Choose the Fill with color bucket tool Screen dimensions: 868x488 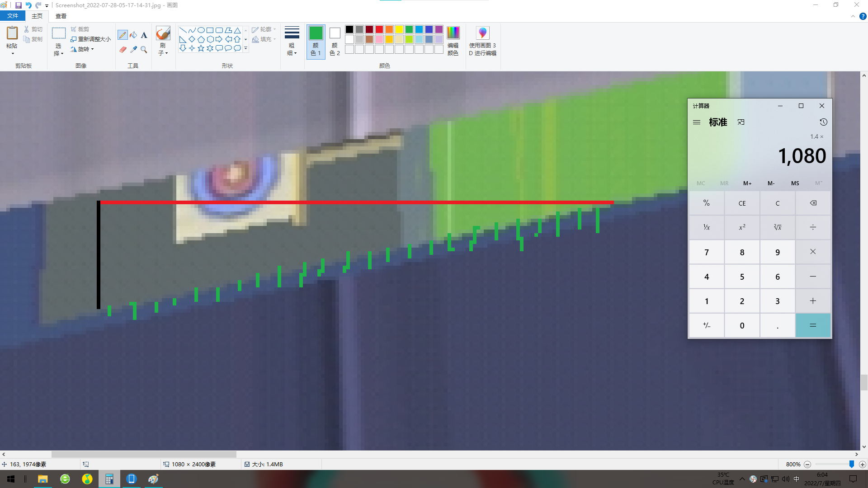(133, 35)
